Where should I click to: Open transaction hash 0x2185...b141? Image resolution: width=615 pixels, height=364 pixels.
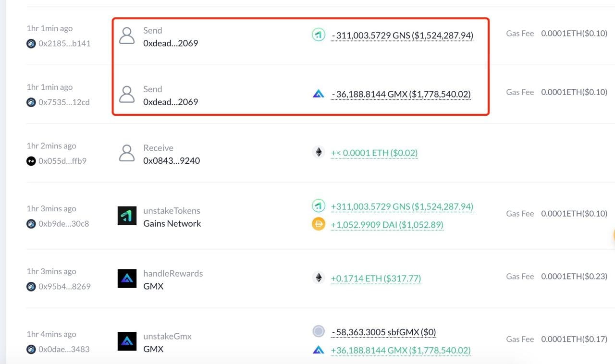[x=64, y=43]
